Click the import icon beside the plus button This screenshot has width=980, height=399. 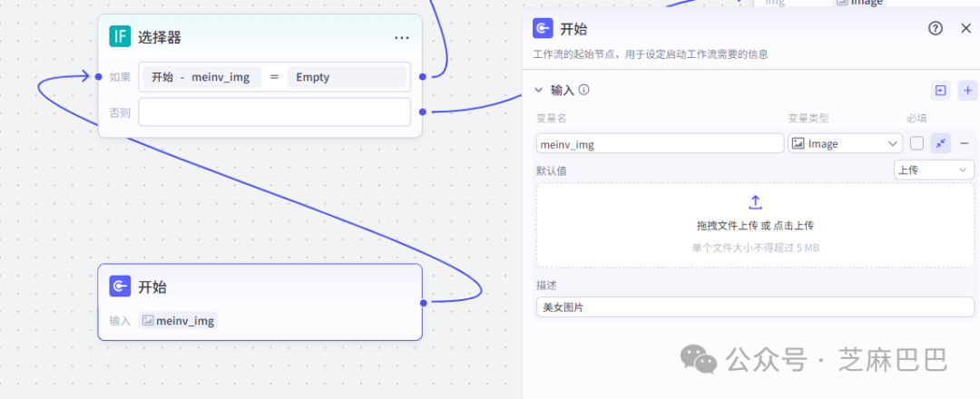[941, 91]
